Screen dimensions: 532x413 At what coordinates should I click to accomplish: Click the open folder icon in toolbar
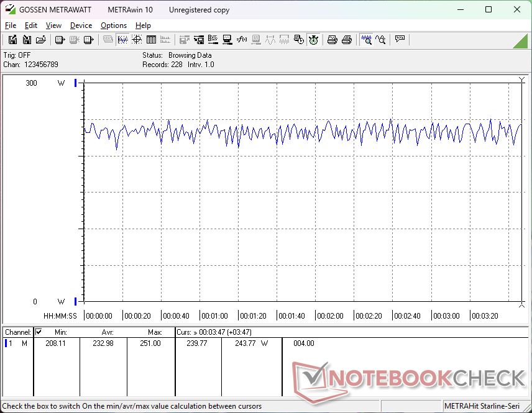click(41, 40)
